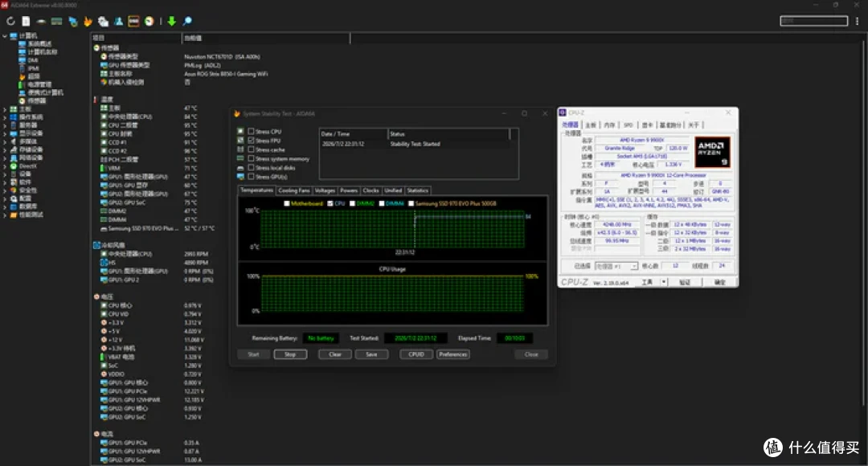Open the CPUID button in stability test
This screenshot has width=868, height=466.
pyautogui.click(x=416, y=354)
